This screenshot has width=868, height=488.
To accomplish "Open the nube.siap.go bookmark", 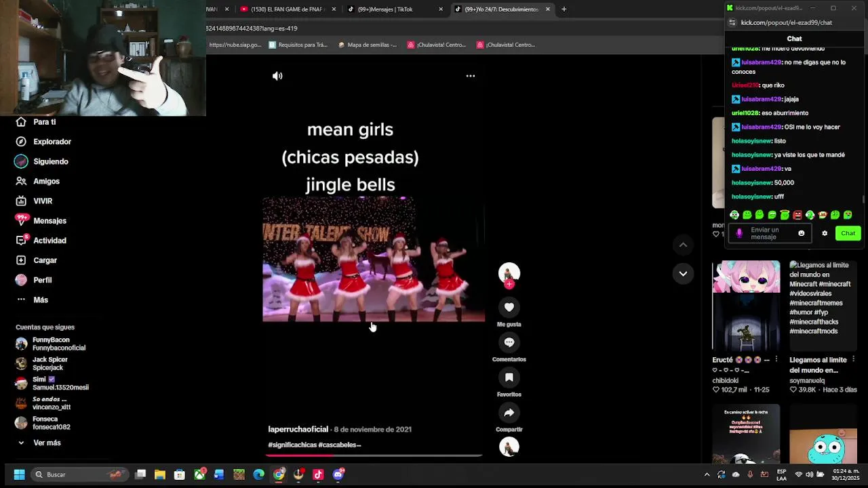I will coord(235,45).
